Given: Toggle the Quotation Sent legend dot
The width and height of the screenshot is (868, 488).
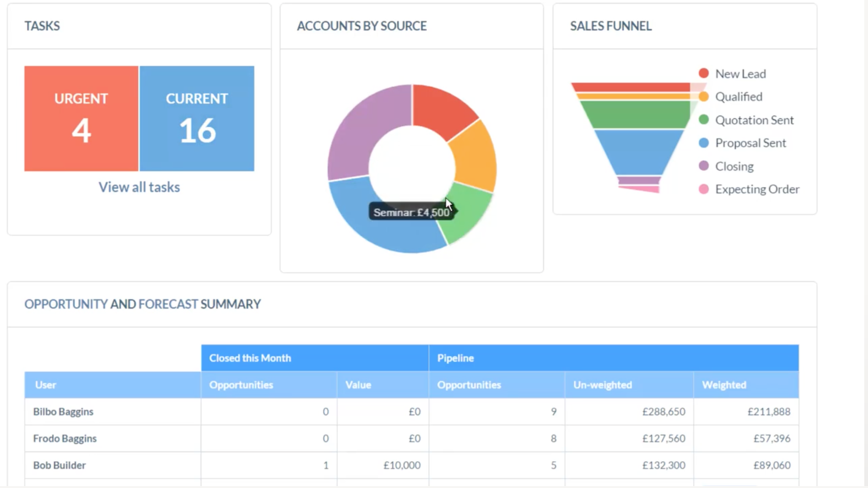Looking at the screenshot, I should pyautogui.click(x=703, y=120).
